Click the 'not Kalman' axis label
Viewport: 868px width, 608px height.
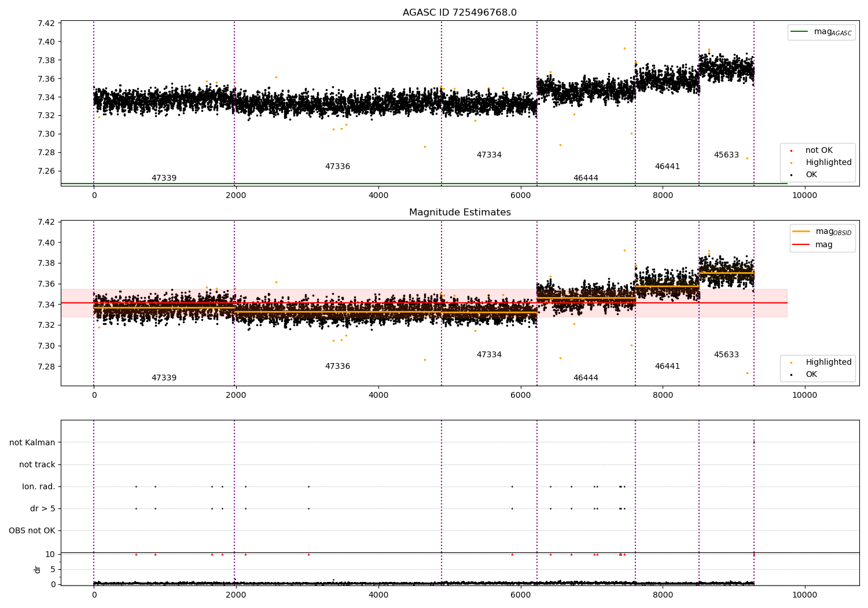click(x=32, y=442)
